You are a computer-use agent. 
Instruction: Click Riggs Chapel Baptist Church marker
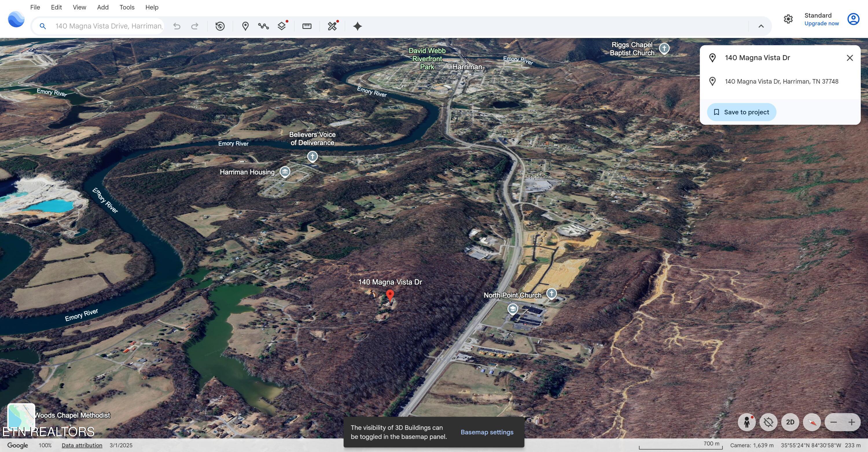click(664, 48)
